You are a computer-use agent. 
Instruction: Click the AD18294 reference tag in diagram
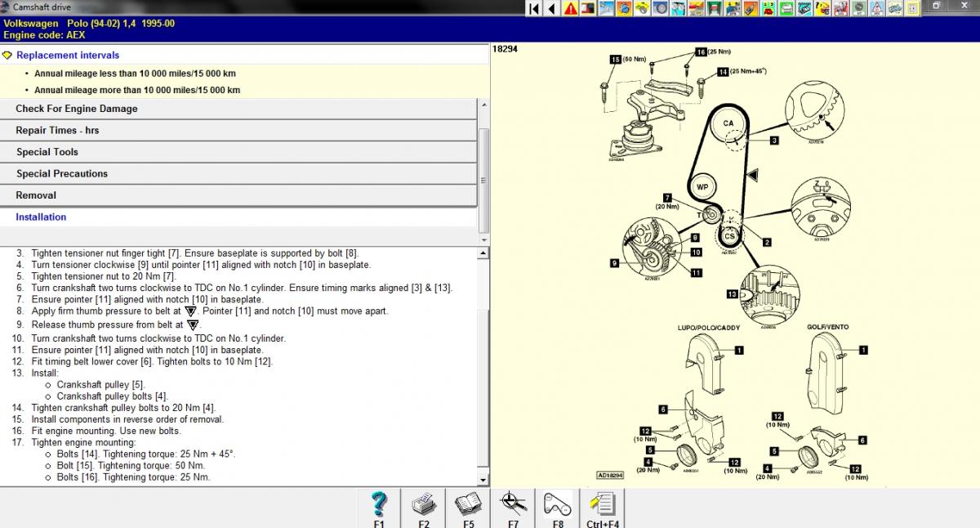tap(610, 475)
